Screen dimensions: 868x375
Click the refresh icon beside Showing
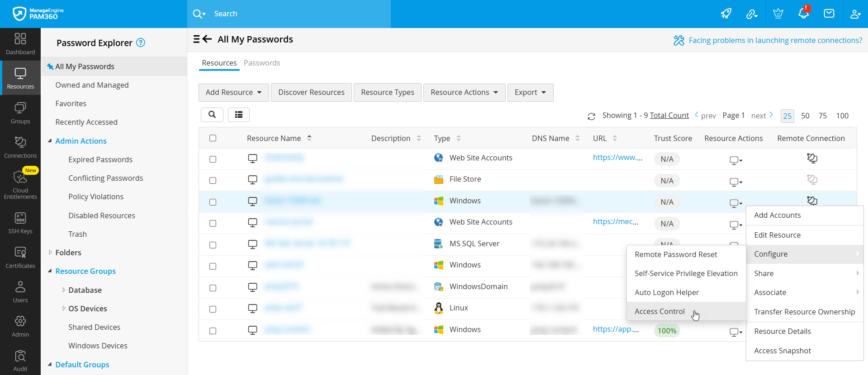(591, 117)
